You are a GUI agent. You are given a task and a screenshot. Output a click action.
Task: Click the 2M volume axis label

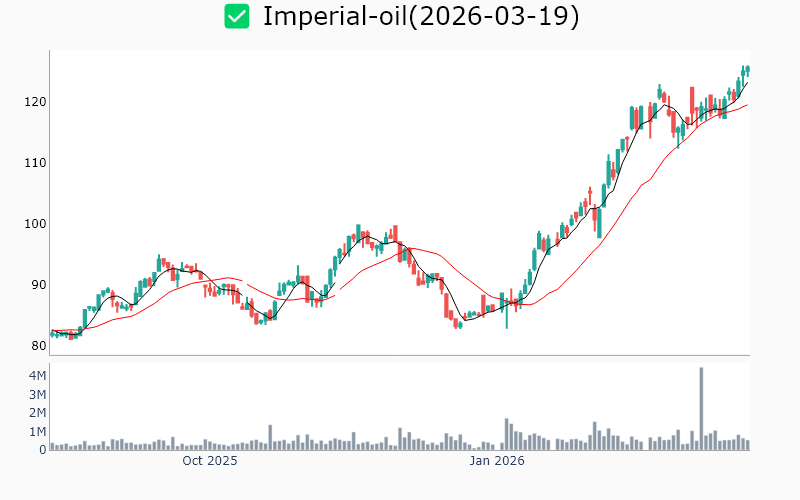pos(36,413)
